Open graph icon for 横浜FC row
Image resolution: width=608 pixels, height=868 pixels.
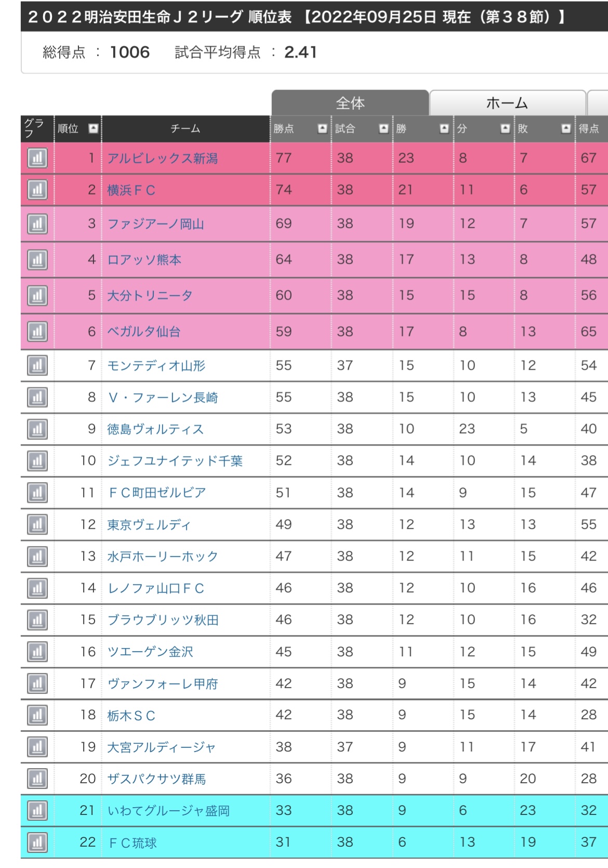pyautogui.click(x=37, y=190)
